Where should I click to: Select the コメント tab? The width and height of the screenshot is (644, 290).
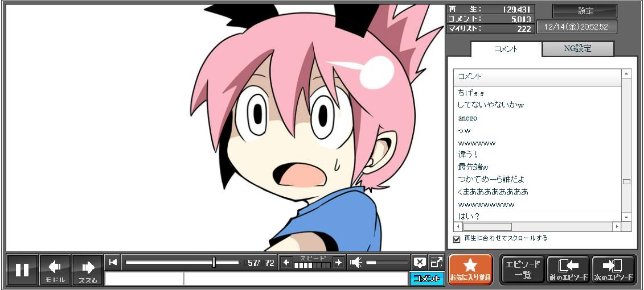506,49
